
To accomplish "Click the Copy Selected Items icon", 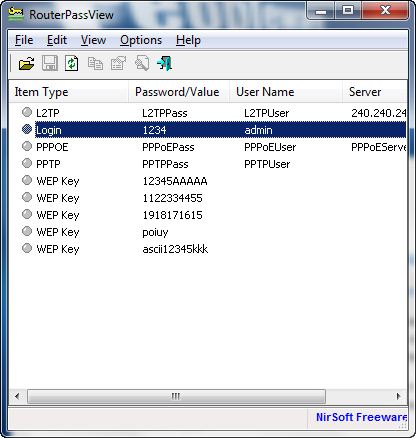I will 95,63.
